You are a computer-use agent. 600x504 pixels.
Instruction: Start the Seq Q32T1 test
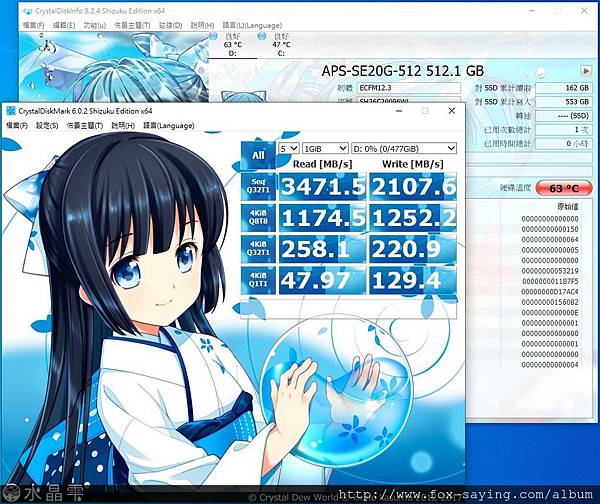pos(258,186)
